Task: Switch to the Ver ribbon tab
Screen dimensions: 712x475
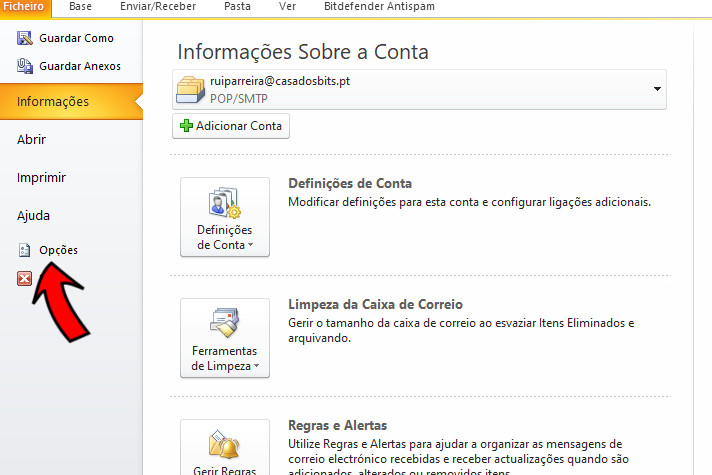Action: tap(288, 6)
